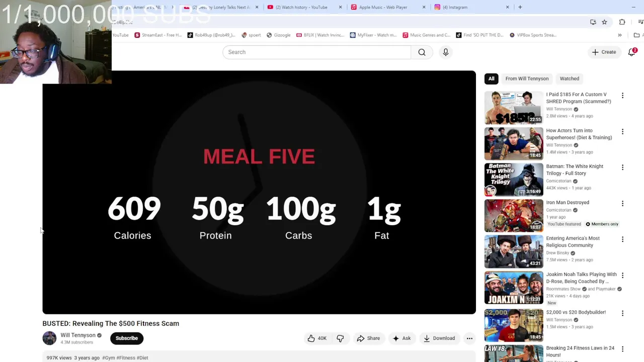This screenshot has width=644, height=362.
Task: Dislike the video with thumbs down
Action: coord(340,338)
